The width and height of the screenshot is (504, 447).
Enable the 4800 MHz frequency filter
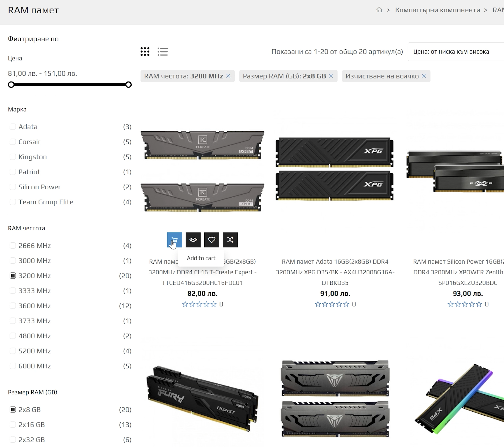13,335
